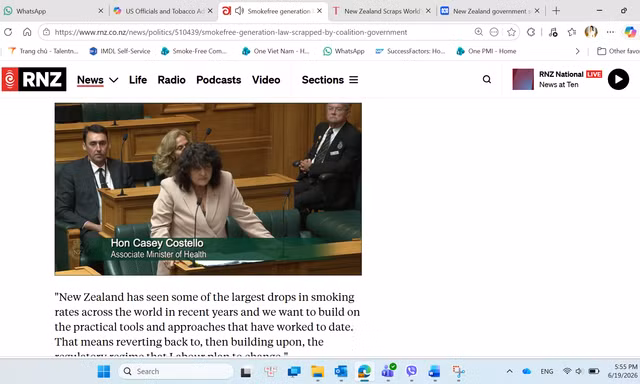Viewport: 640px width, 384px height.
Task: Click the browser refresh icon
Action: (8, 32)
